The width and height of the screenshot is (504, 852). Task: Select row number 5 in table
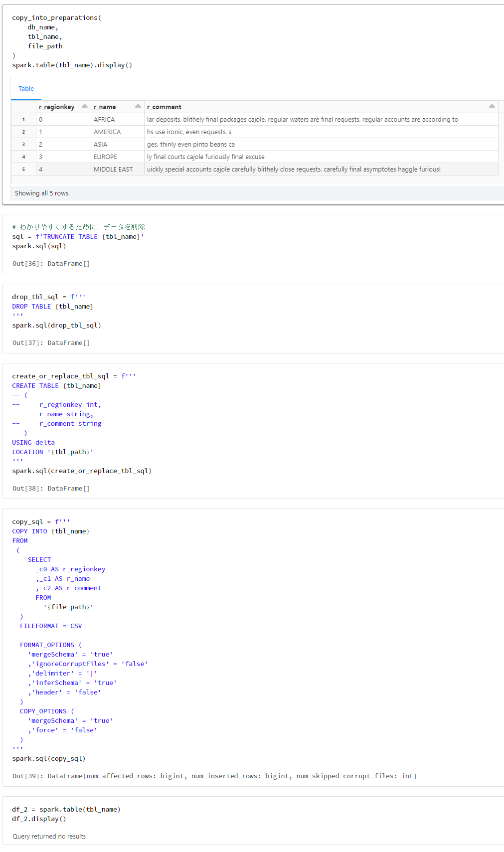23,170
